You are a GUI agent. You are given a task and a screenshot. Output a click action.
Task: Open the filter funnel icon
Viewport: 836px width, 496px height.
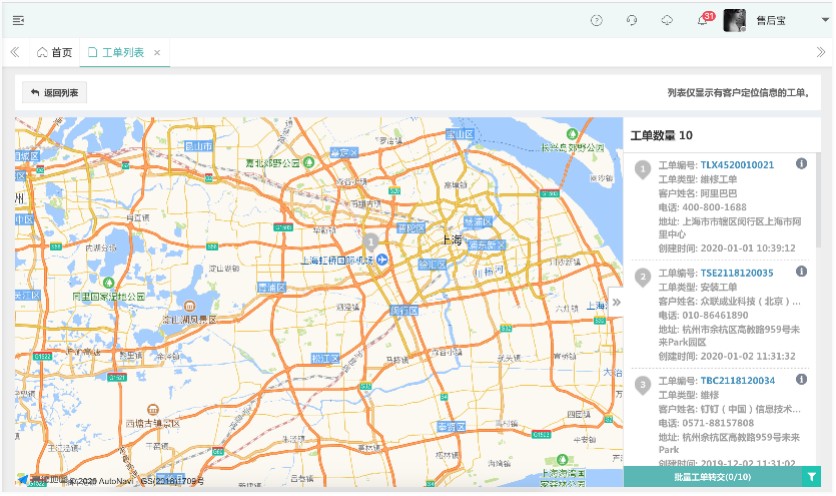pos(811,477)
